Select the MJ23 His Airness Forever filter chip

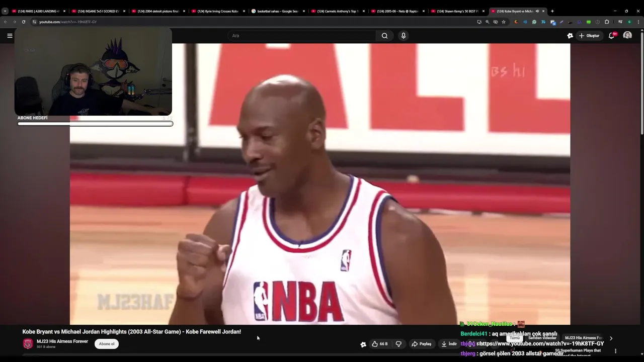point(584,338)
